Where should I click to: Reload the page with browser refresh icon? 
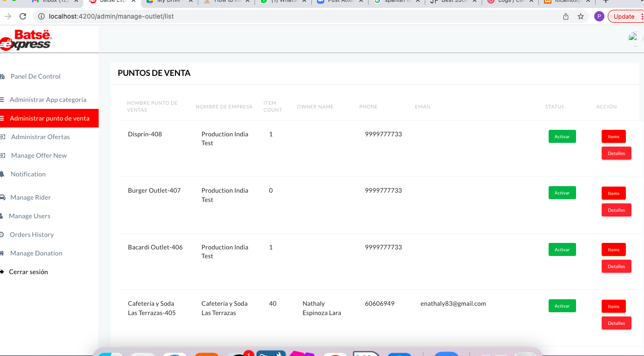(23, 16)
